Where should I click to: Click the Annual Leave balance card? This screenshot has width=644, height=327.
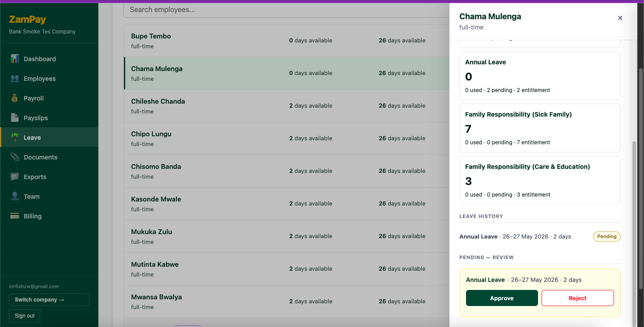pos(540,75)
